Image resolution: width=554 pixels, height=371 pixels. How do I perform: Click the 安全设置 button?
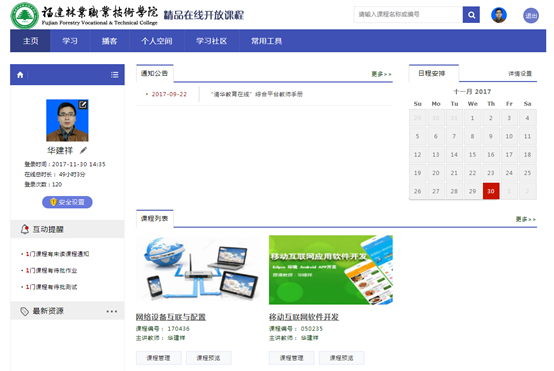(x=67, y=202)
